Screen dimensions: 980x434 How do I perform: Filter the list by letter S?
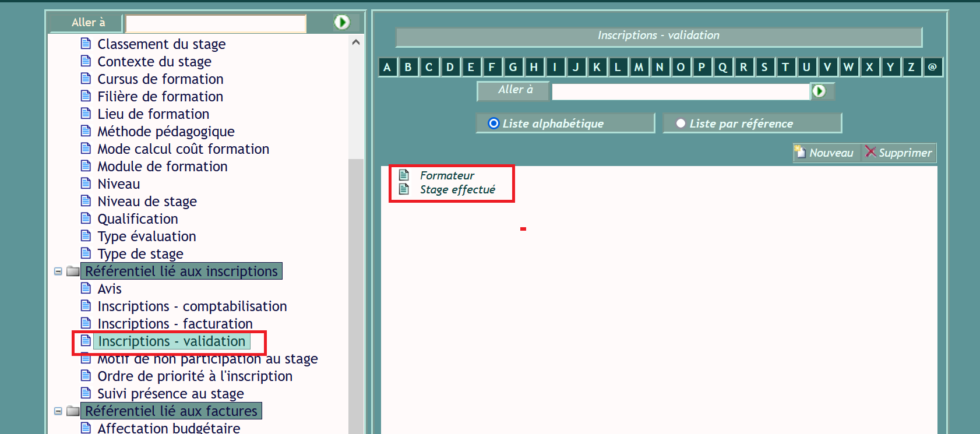tap(764, 67)
